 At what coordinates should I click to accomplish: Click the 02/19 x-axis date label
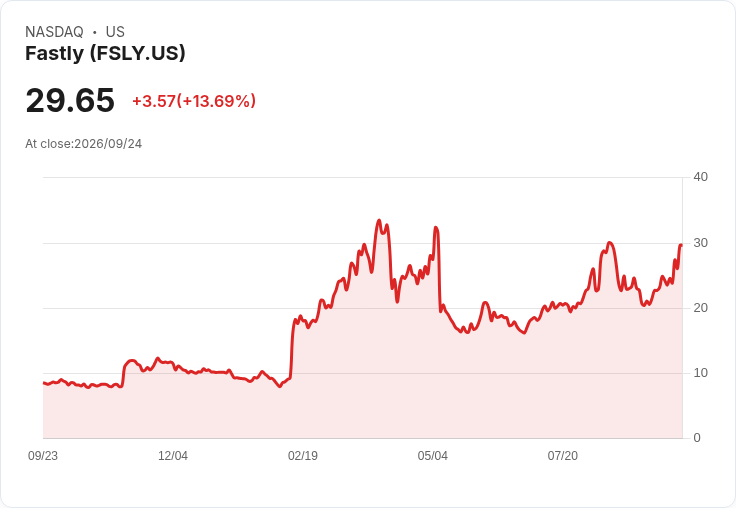(x=303, y=456)
